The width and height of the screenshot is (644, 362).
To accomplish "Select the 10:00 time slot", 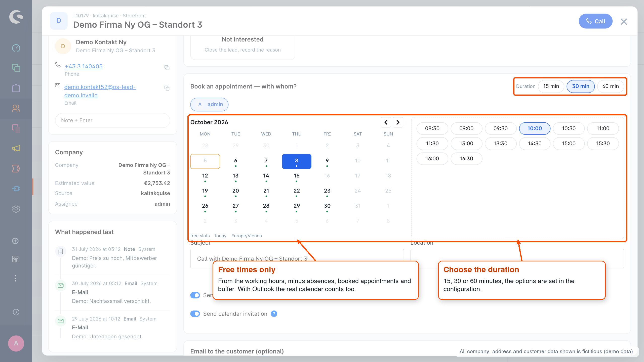I will pos(535,128).
